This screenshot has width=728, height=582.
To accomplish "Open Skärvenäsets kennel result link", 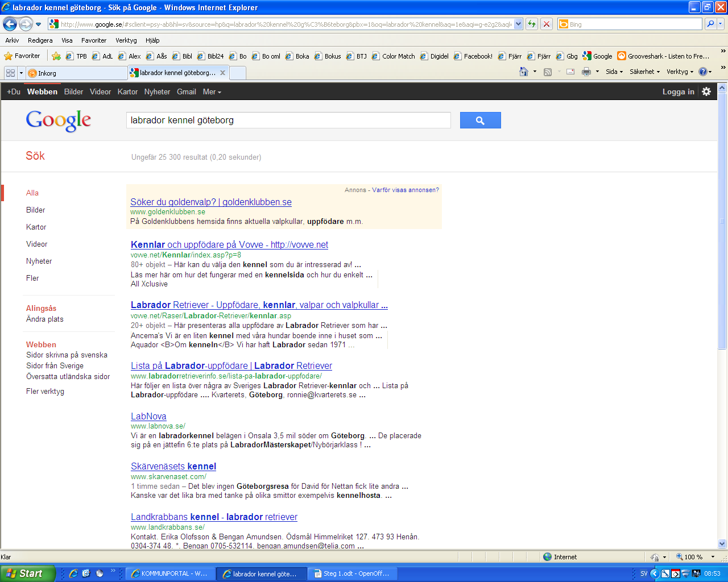I will [173, 466].
